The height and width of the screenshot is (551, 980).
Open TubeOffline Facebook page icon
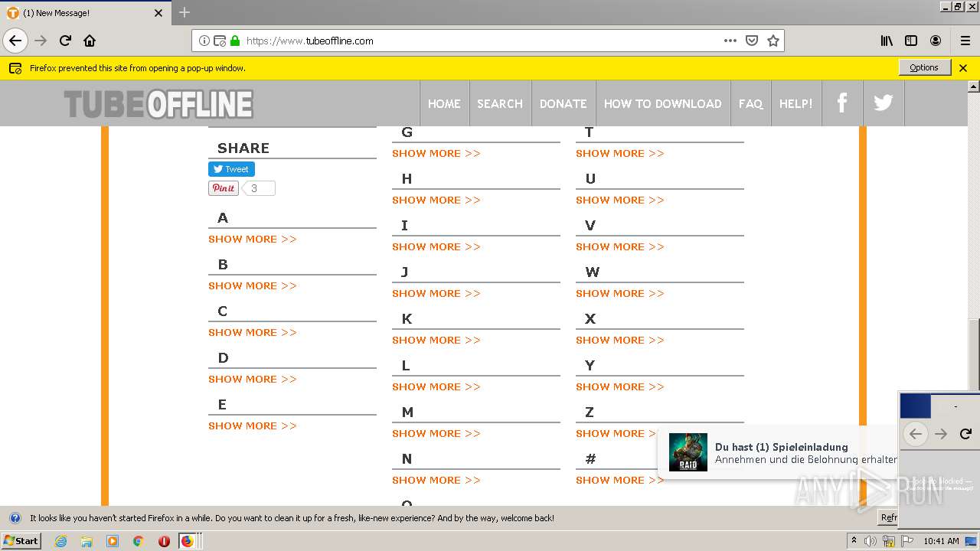[842, 103]
